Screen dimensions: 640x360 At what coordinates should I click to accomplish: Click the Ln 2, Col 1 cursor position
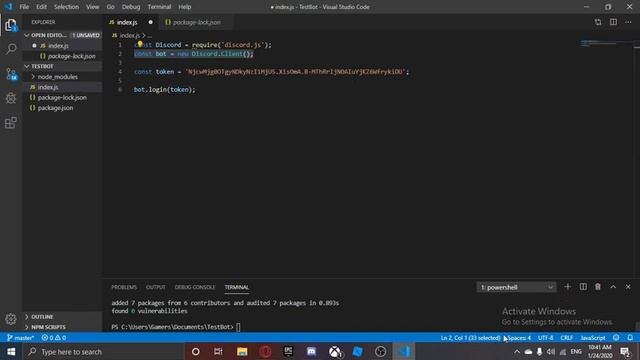click(470, 338)
